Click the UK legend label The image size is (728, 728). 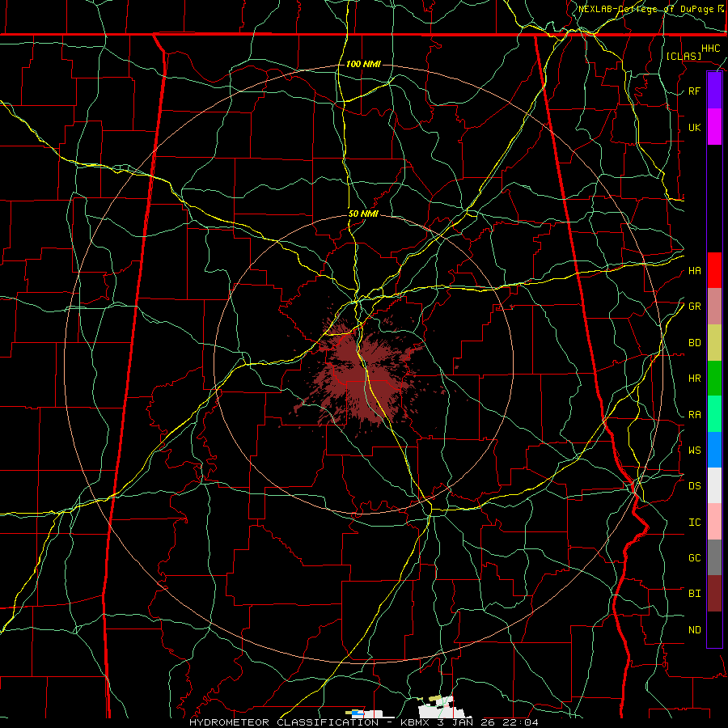pos(694,127)
